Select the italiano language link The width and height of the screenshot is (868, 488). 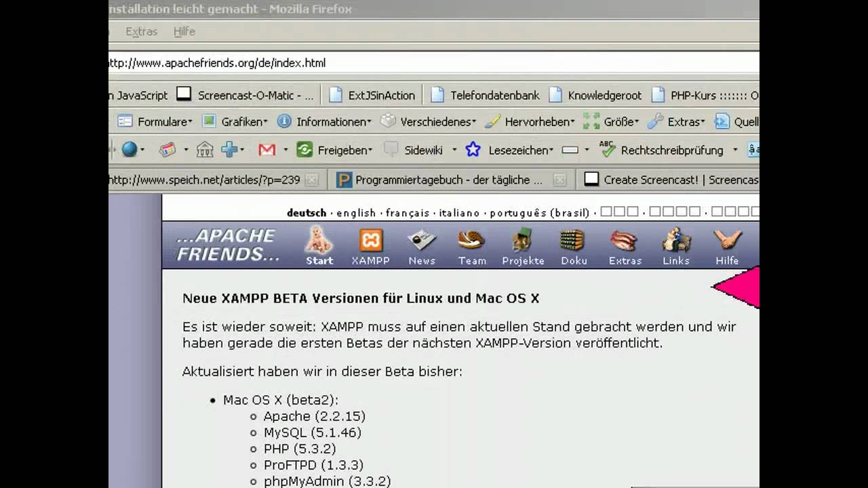coord(459,213)
